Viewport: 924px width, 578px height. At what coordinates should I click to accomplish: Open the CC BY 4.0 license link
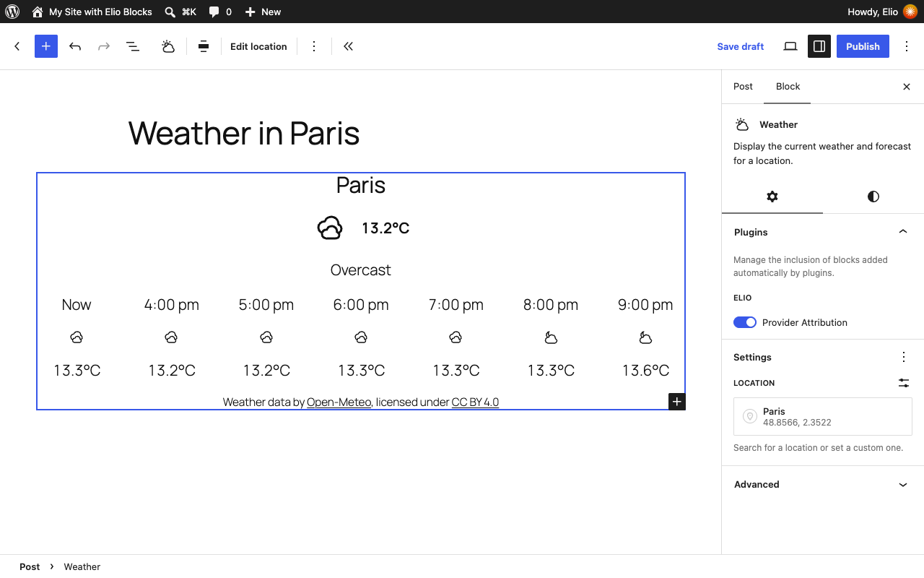[x=475, y=402]
